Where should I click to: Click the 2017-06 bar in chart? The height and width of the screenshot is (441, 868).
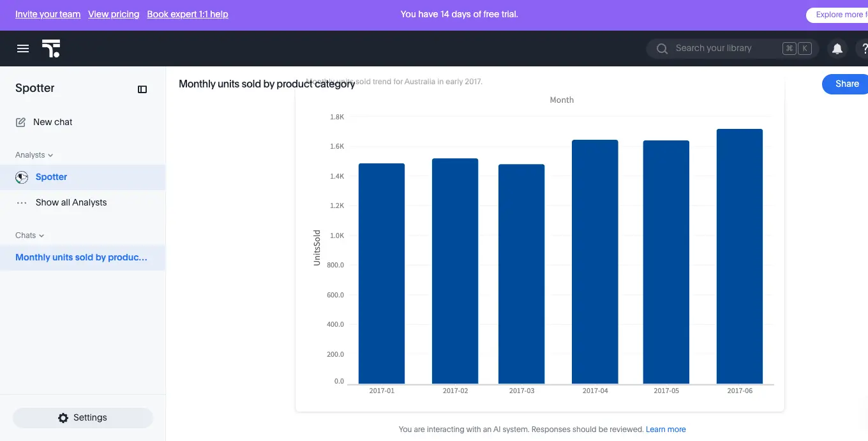(x=740, y=257)
